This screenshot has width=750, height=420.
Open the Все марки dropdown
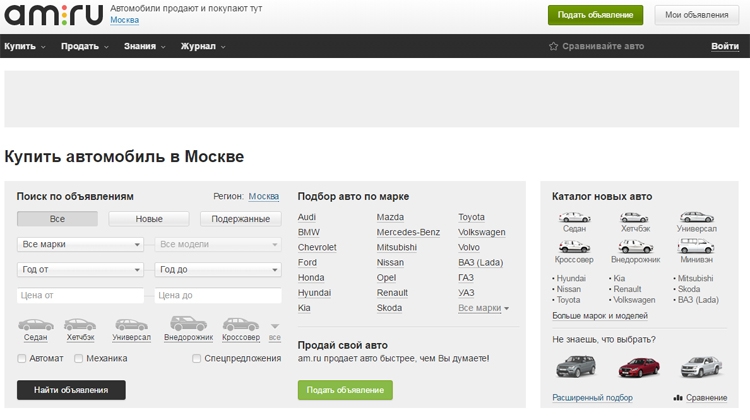pos(80,244)
